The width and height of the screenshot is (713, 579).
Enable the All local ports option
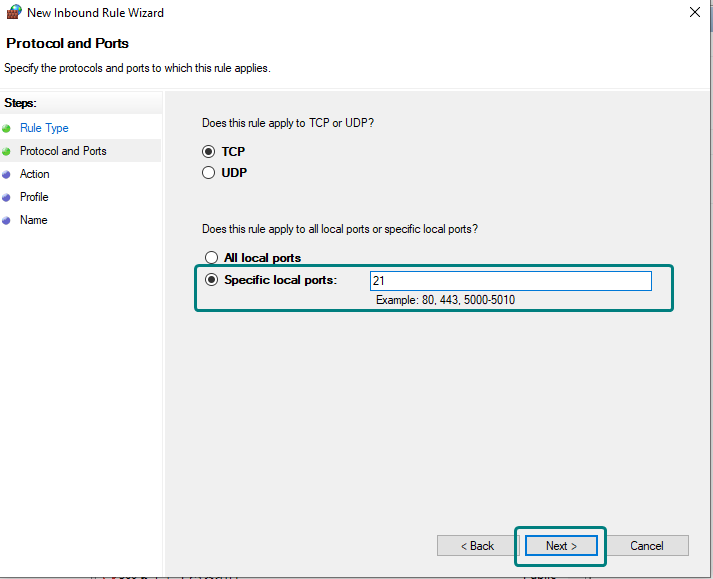pos(211,258)
